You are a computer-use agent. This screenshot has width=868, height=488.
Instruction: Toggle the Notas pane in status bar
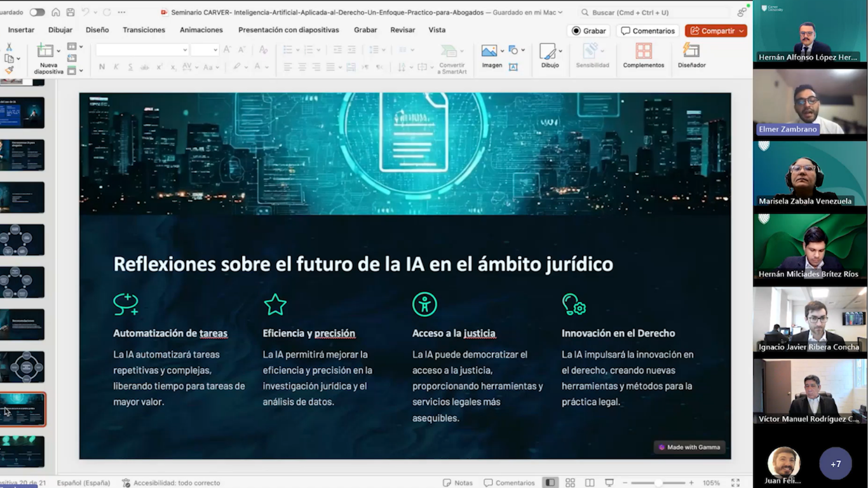click(458, 483)
